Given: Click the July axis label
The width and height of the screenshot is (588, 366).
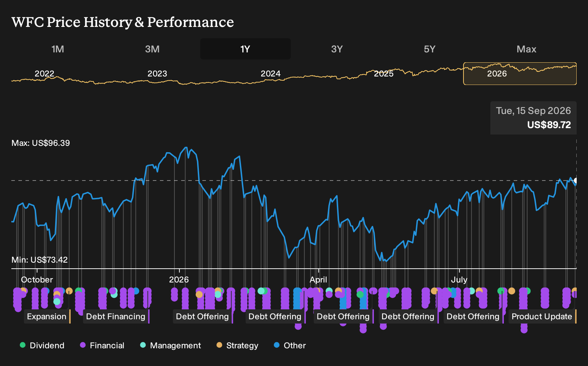Looking at the screenshot, I should click(x=459, y=280).
